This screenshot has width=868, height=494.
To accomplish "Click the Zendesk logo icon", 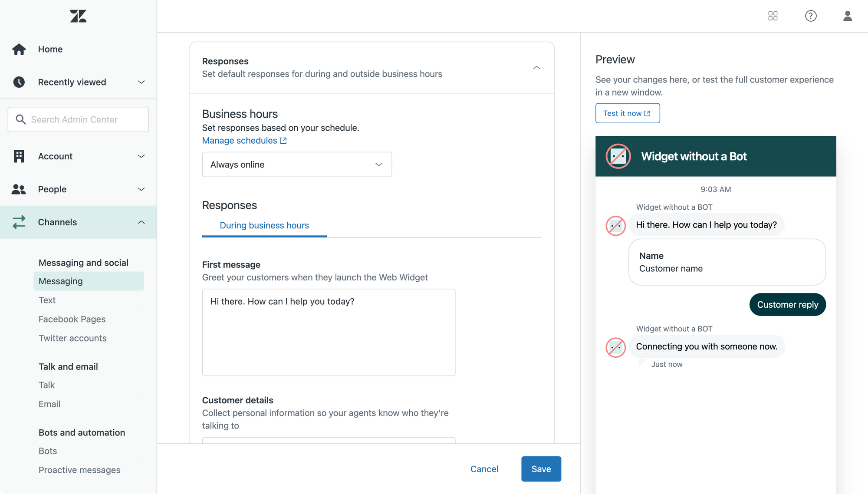I will (x=78, y=16).
